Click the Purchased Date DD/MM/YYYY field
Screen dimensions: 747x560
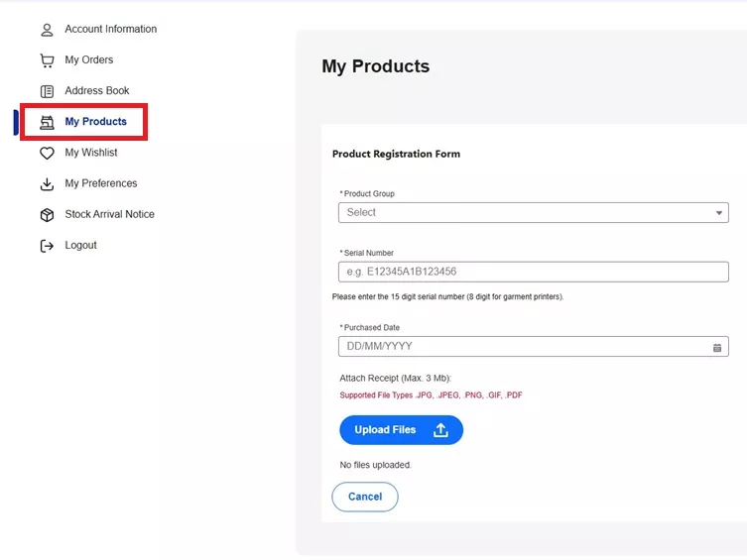click(521, 346)
